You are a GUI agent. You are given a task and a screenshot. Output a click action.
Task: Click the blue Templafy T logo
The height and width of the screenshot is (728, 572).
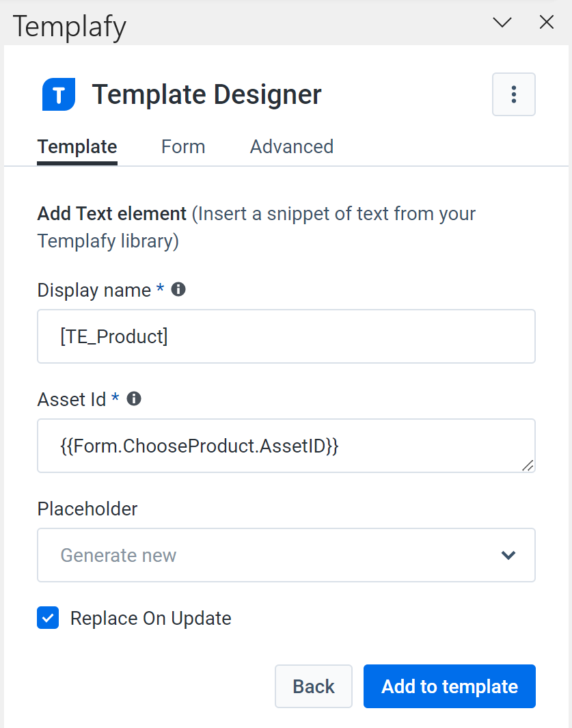[x=59, y=94]
